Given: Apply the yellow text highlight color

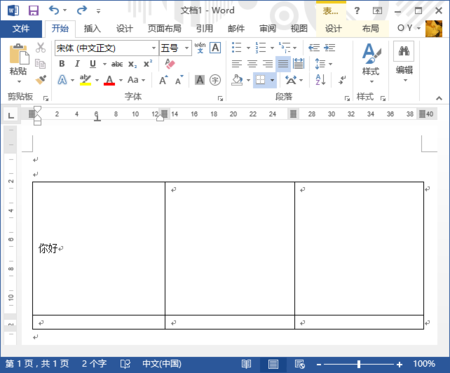Looking at the screenshot, I should (85, 80).
